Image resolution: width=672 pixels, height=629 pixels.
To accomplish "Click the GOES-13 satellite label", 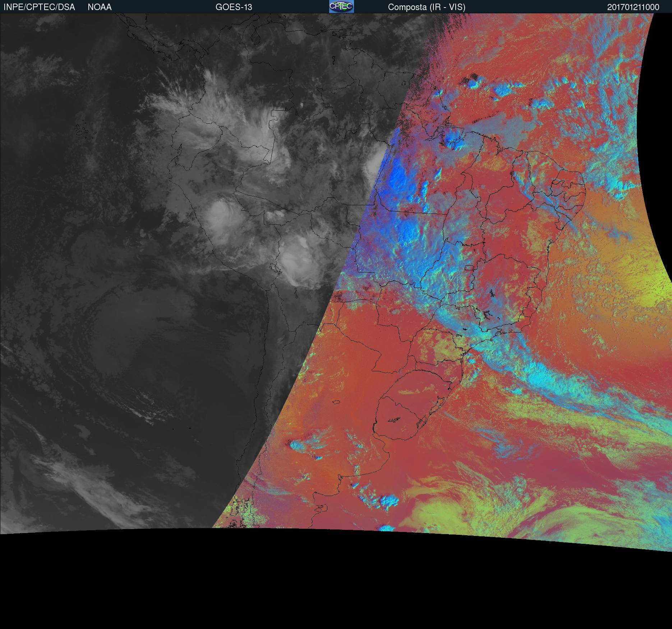I will point(234,7).
